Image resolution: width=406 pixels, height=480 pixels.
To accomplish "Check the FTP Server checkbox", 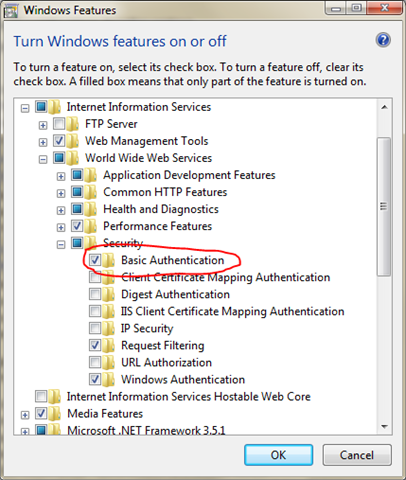I will pos(59,124).
